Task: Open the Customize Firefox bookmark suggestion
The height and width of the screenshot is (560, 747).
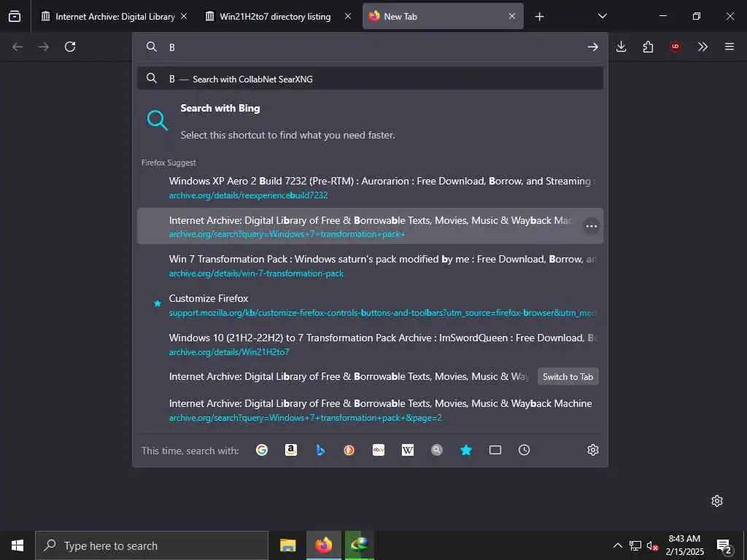Action: pos(370,305)
